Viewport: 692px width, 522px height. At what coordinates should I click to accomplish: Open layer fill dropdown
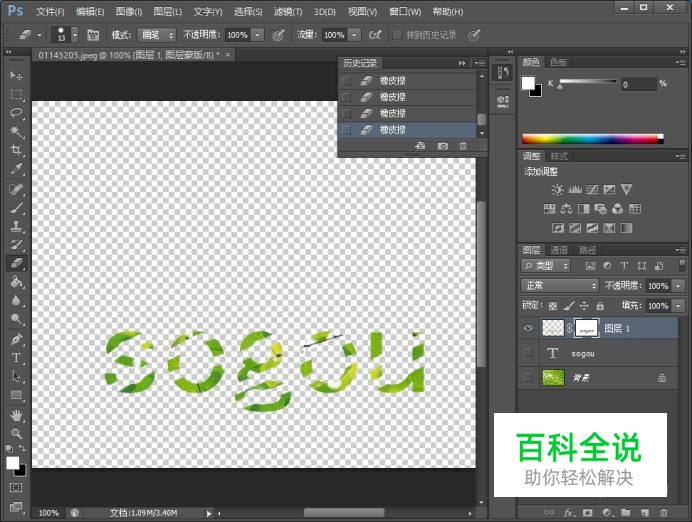[x=678, y=305]
